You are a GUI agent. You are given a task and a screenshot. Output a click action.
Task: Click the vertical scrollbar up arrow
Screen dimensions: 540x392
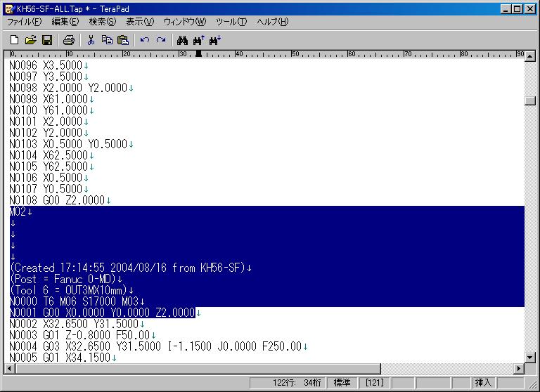(x=530, y=56)
